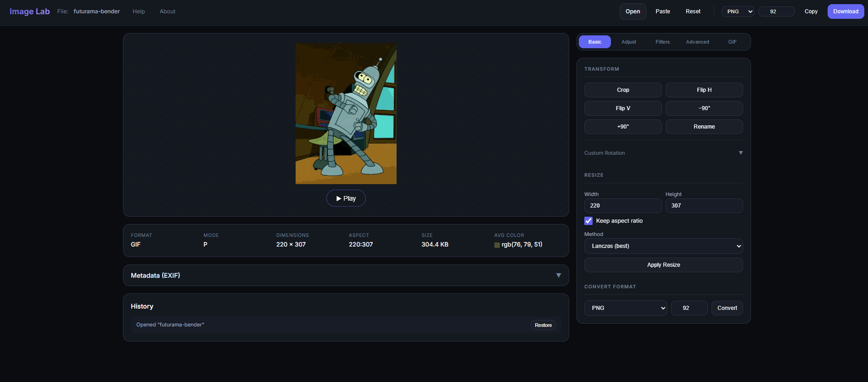Open the PNG format dropdown in the header
The width and height of the screenshot is (868, 382).
click(738, 11)
